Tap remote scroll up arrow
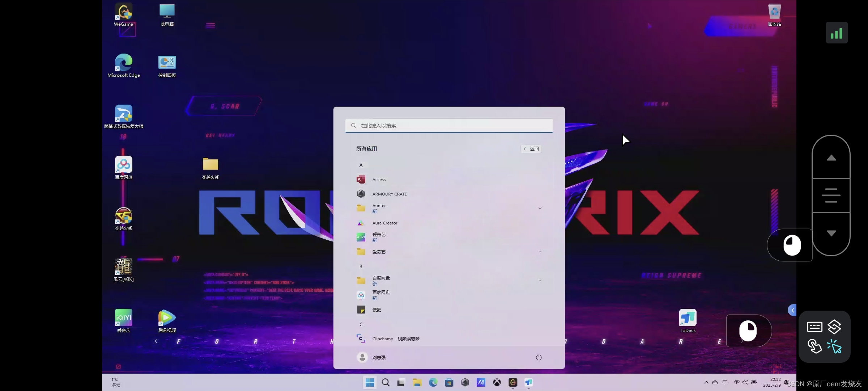Image resolution: width=868 pixels, height=391 pixels. coord(831,158)
